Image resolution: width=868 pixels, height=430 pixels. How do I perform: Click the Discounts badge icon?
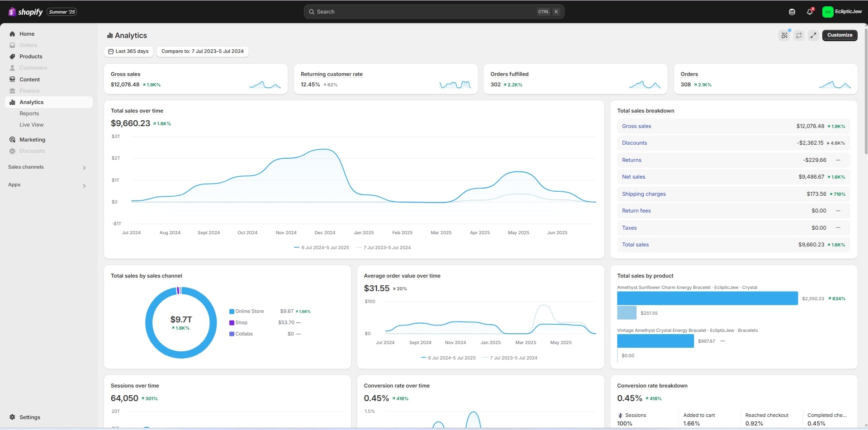click(x=12, y=151)
